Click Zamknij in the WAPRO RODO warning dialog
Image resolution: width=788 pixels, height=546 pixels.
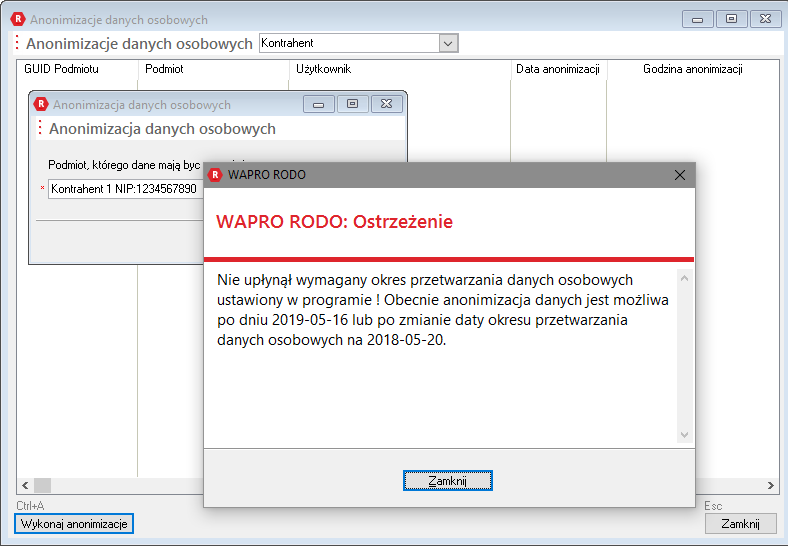click(447, 481)
